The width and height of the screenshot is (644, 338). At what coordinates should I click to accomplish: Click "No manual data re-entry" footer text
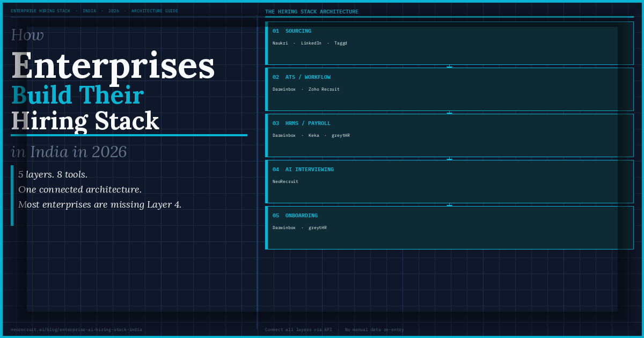(375, 329)
